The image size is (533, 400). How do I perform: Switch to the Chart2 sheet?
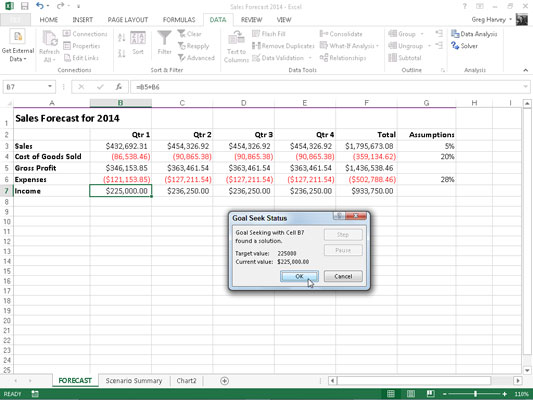tap(186, 381)
